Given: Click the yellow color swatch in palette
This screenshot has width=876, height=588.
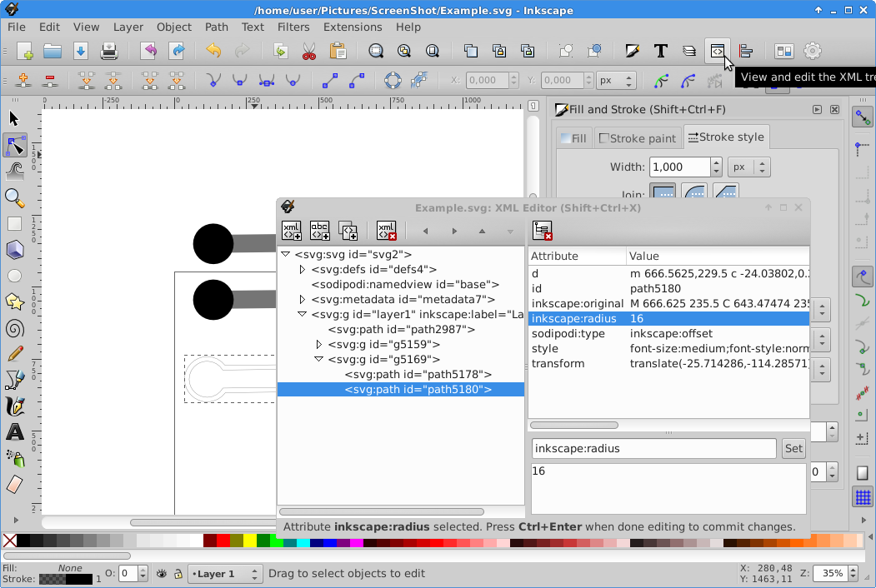Looking at the screenshot, I should coord(250,541).
